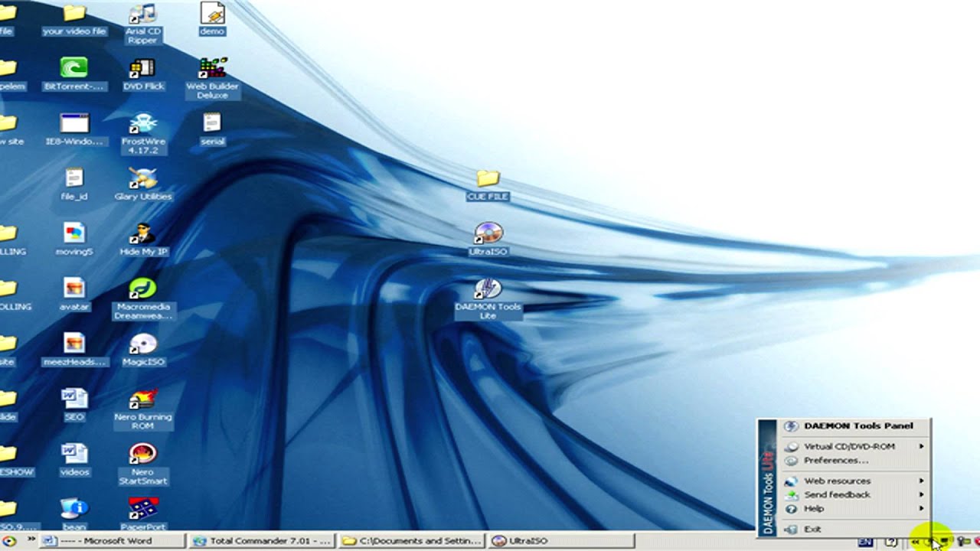The image size is (980, 551).
Task: Select the file_id desktop file
Action: pos(74,185)
